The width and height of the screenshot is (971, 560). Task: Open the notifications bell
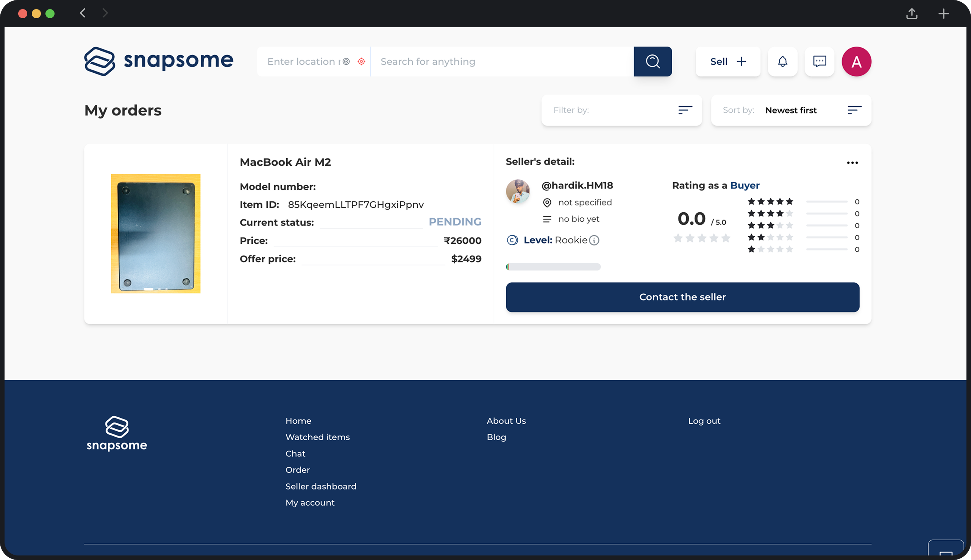pyautogui.click(x=782, y=62)
